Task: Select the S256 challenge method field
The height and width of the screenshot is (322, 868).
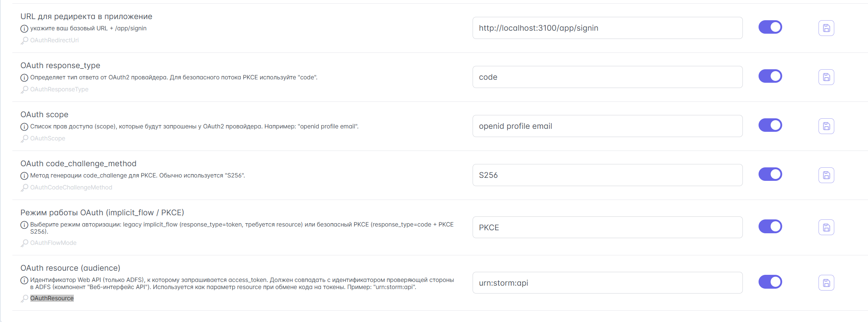Action: [607, 175]
